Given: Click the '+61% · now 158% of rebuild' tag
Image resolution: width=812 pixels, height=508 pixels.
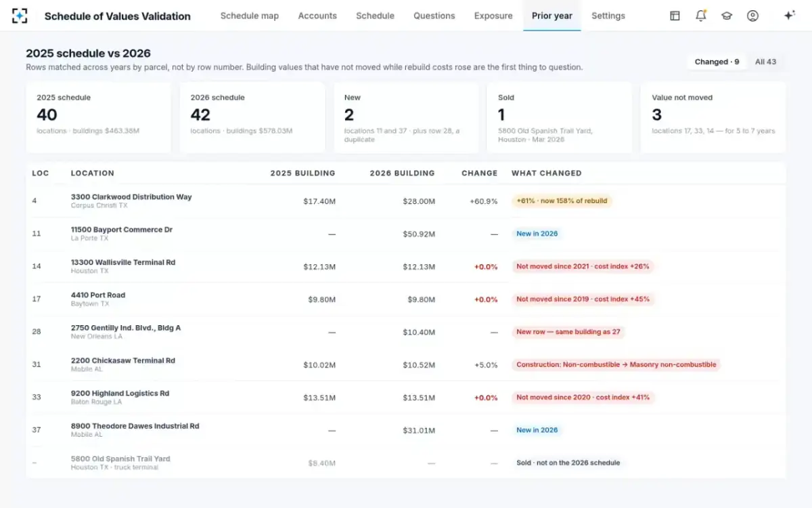Looking at the screenshot, I should point(562,201).
